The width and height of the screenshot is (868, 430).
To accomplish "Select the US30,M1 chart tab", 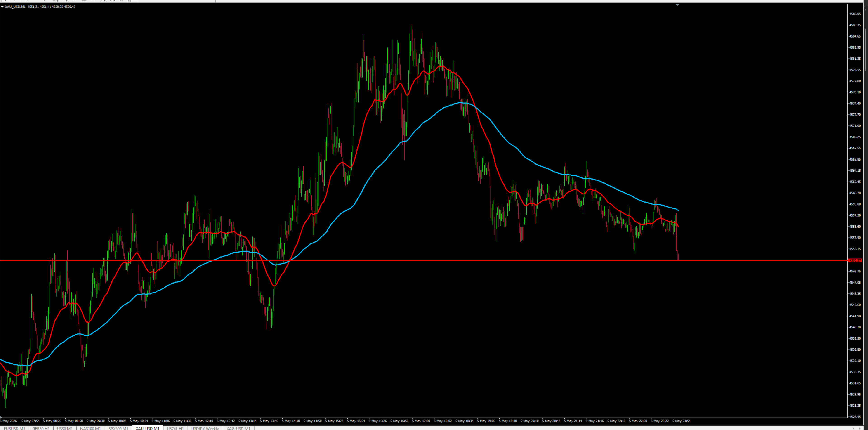I will tap(65, 428).
